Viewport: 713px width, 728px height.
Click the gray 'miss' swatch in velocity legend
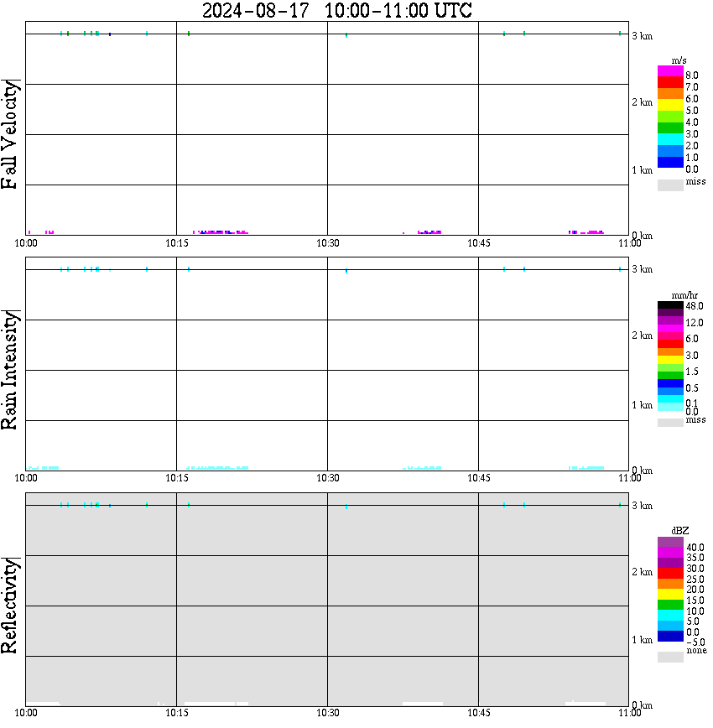click(670, 185)
